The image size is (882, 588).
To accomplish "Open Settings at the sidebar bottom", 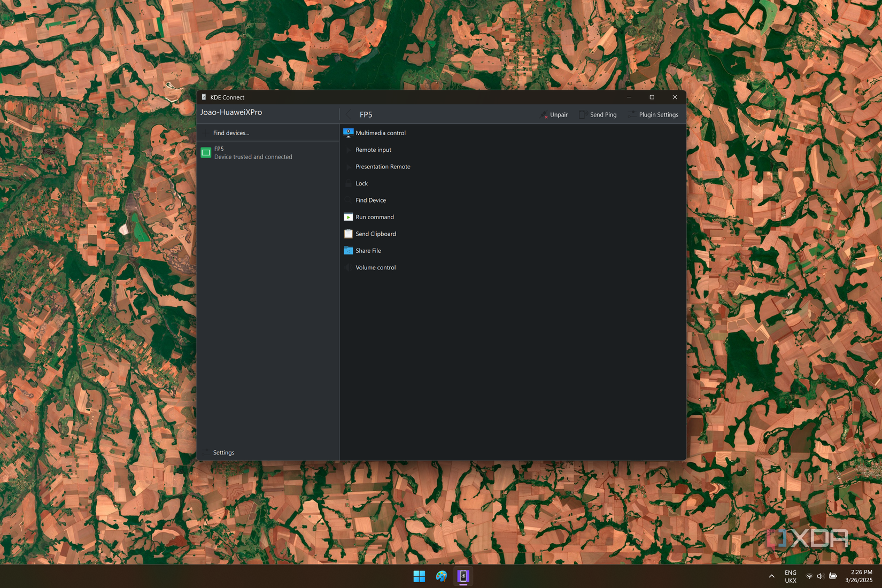I will tap(268, 452).
